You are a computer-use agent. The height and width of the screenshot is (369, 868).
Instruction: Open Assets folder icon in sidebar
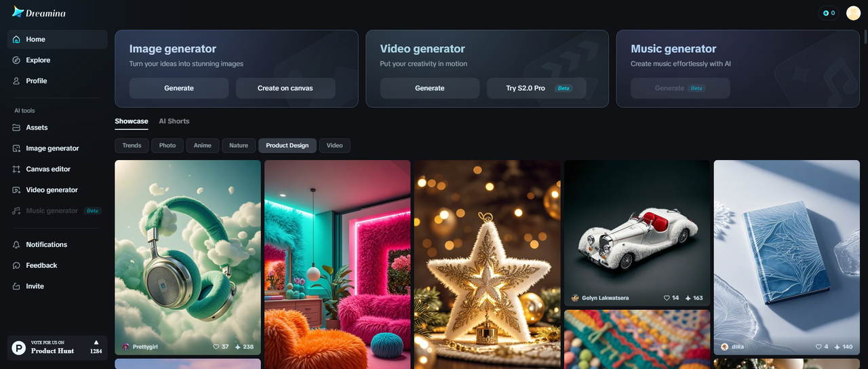tap(17, 128)
